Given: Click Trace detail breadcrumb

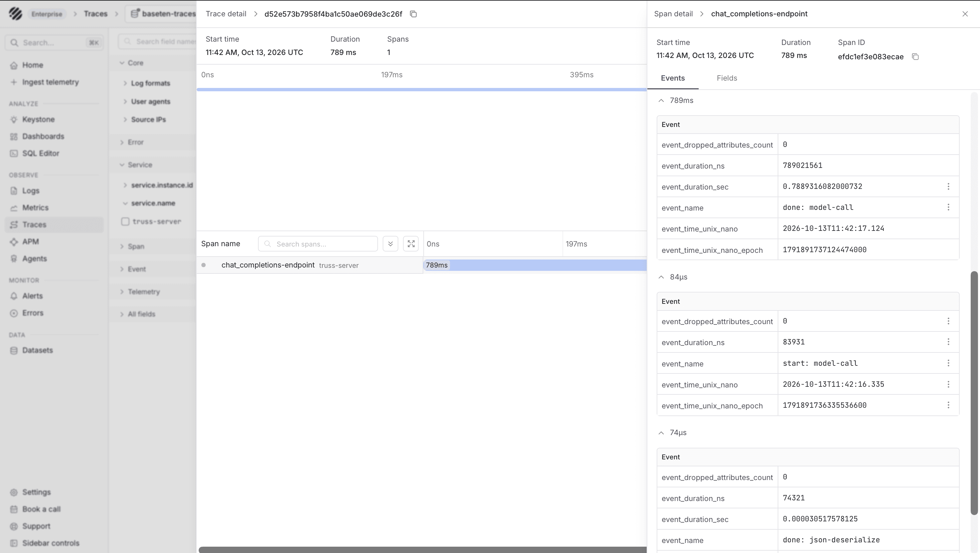Looking at the screenshot, I should coord(226,14).
